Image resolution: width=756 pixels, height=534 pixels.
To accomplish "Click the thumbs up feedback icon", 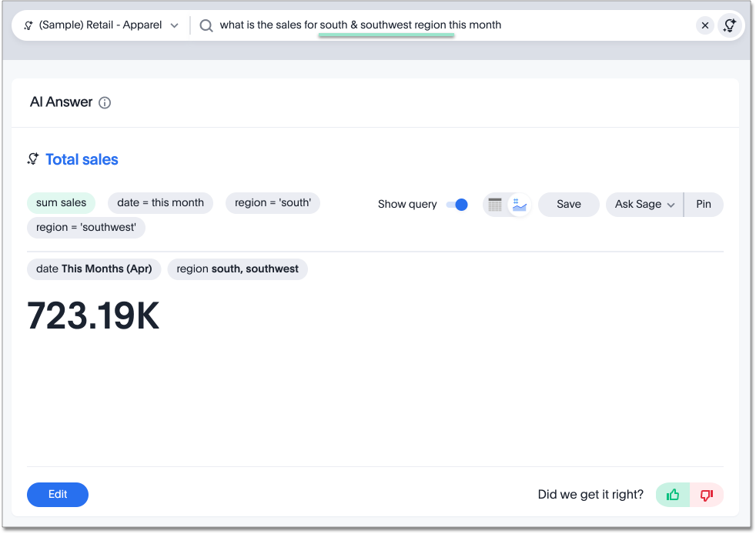I will point(673,495).
